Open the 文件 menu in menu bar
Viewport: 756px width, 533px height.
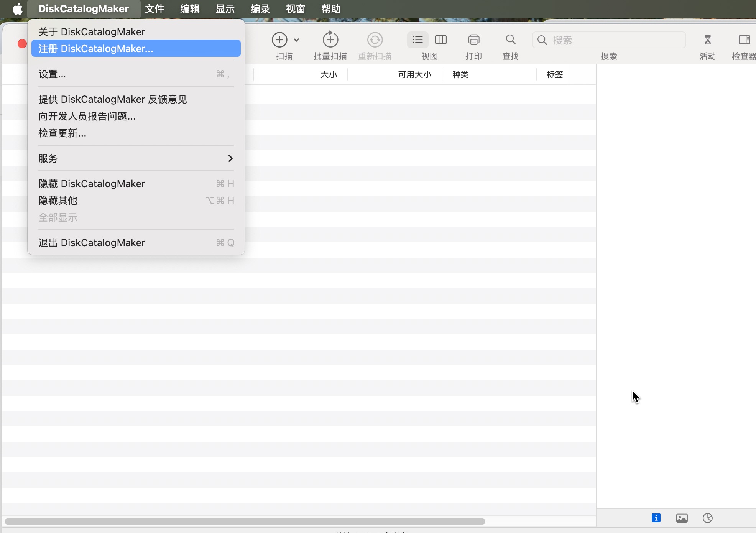(x=154, y=9)
